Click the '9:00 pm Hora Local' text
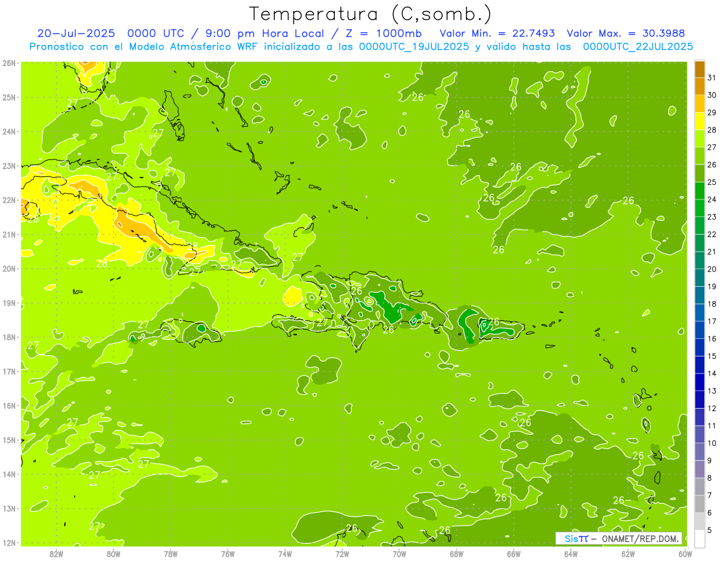The height and width of the screenshot is (562, 728). pos(266,33)
